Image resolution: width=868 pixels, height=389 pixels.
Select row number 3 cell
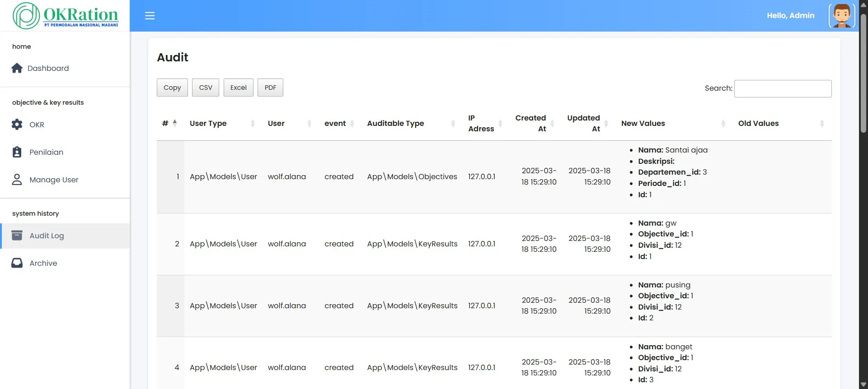click(171, 306)
